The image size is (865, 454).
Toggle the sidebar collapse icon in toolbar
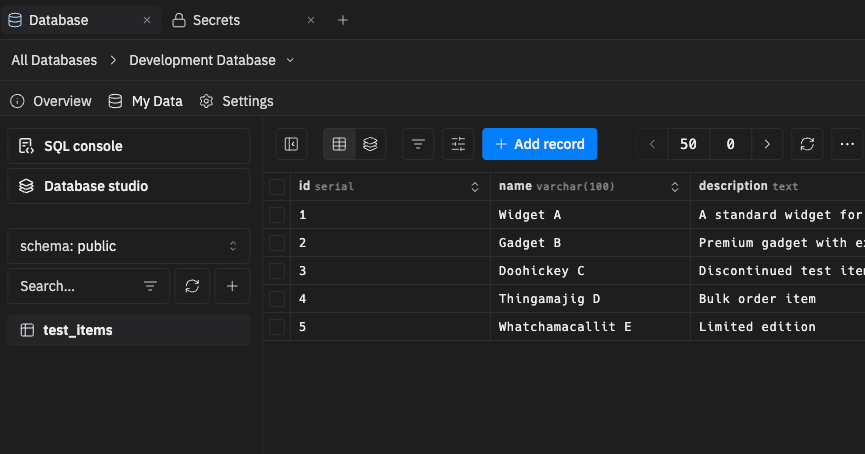[x=291, y=144]
